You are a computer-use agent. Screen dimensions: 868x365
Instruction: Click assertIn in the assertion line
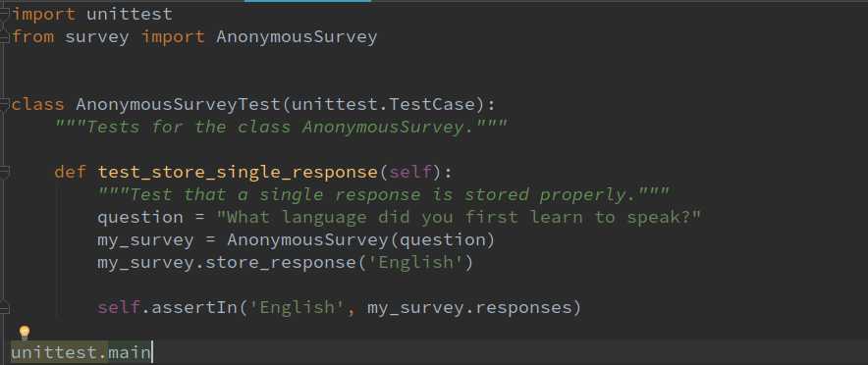(193, 307)
